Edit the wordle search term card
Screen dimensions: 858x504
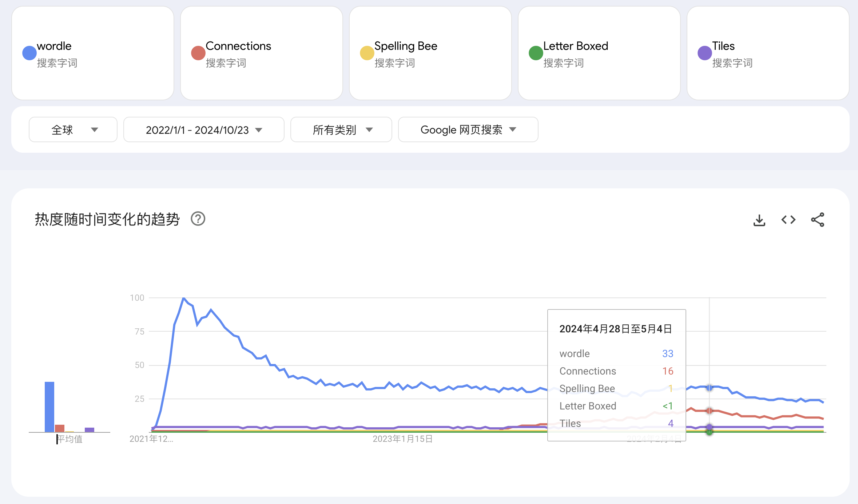click(x=93, y=53)
